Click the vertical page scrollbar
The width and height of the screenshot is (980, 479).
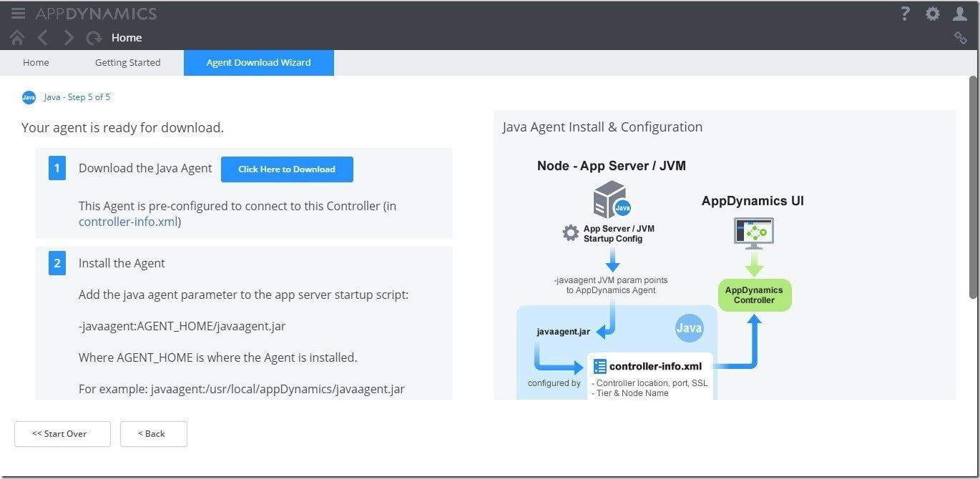974,186
